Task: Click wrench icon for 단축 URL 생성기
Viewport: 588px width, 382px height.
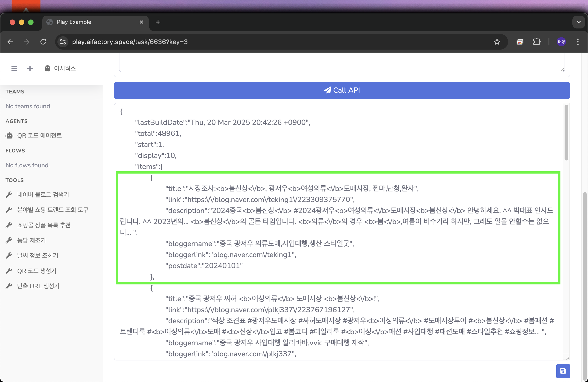Action: pyautogui.click(x=9, y=286)
